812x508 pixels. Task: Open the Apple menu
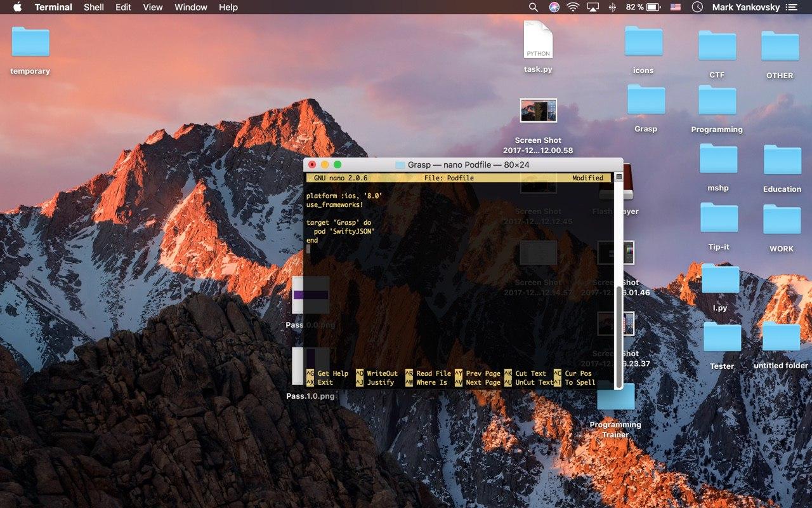pos(17,7)
